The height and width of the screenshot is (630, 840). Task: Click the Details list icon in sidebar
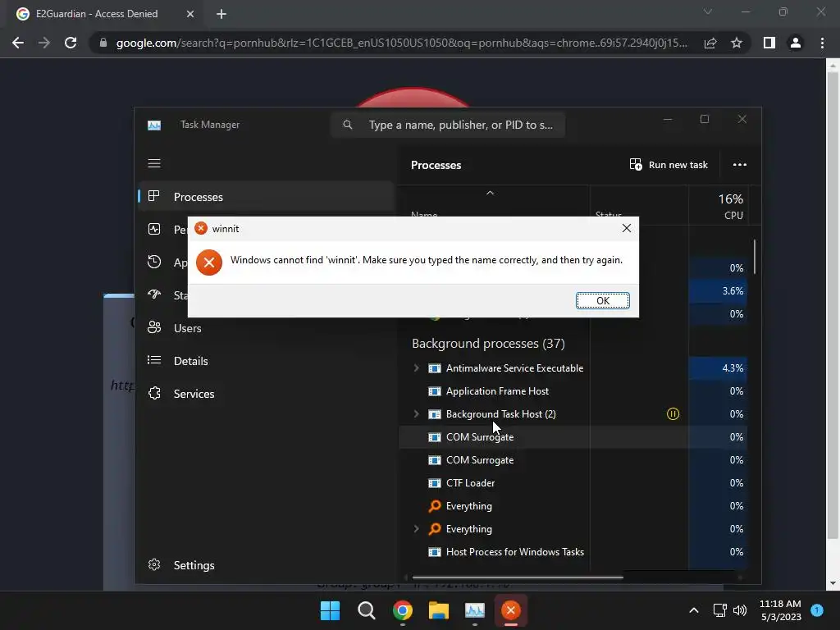tap(154, 360)
